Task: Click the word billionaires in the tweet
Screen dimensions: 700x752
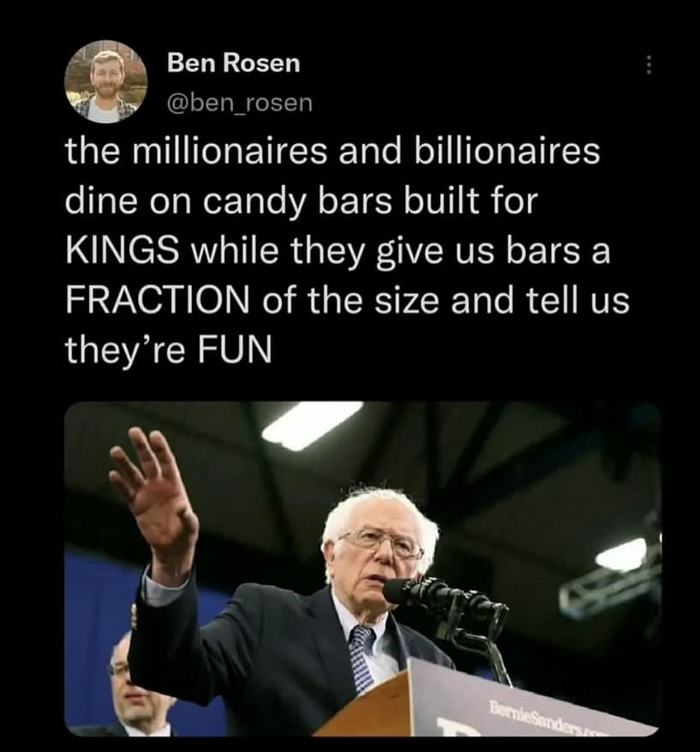Action: tap(506, 152)
